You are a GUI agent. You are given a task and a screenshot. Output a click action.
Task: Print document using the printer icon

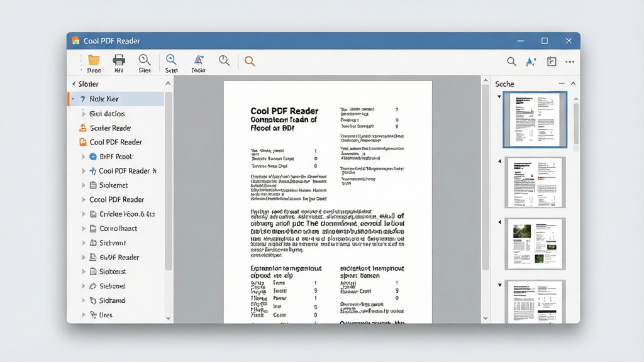coord(119,60)
